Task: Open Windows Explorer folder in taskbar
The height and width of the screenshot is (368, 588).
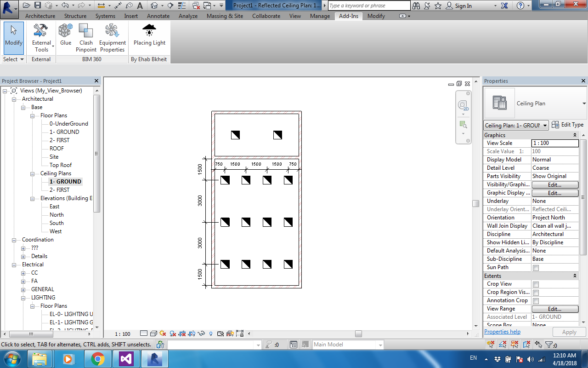Action: pyautogui.click(x=40, y=359)
